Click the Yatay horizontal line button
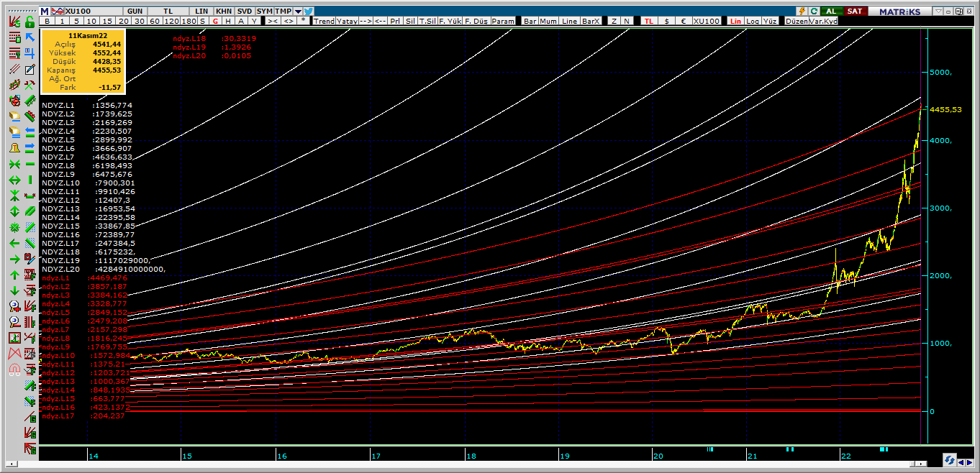This screenshot has height=473, width=980. 347,21
